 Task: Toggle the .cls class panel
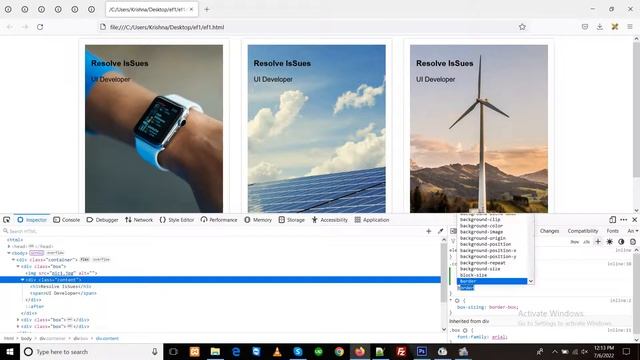[x=587, y=242]
